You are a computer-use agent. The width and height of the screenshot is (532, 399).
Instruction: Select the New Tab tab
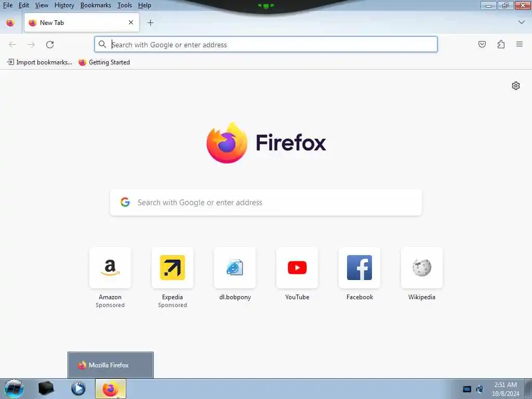(82, 23)
